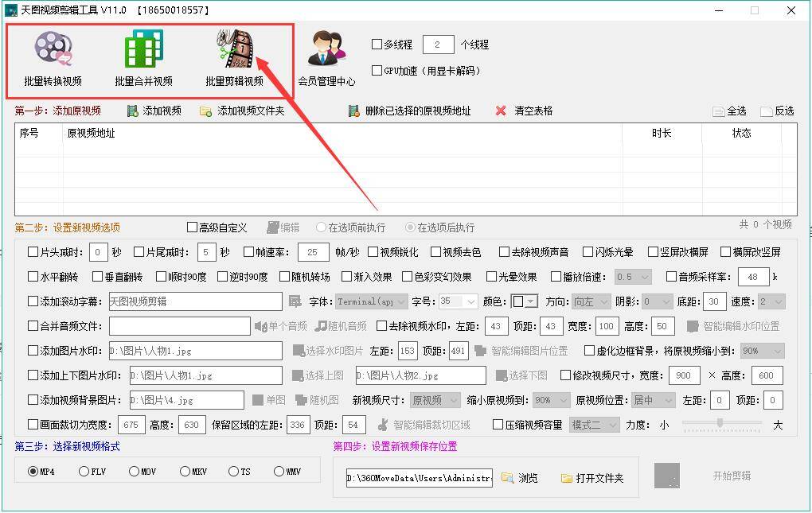Open the 速度 2 dropdown
Screen dimensions: 812x513
click(771, 301)
